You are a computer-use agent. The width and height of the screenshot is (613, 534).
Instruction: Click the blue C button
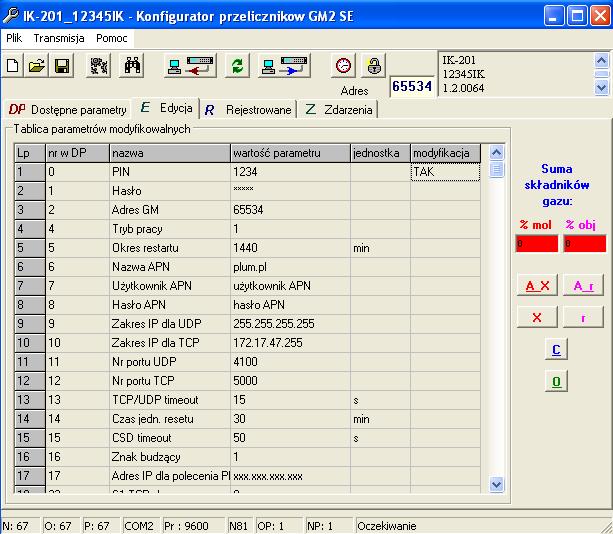click(556, 349)
